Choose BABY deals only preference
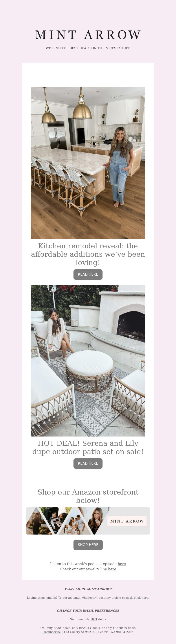The width and height of the screenshot is (176, 644). 58,628
